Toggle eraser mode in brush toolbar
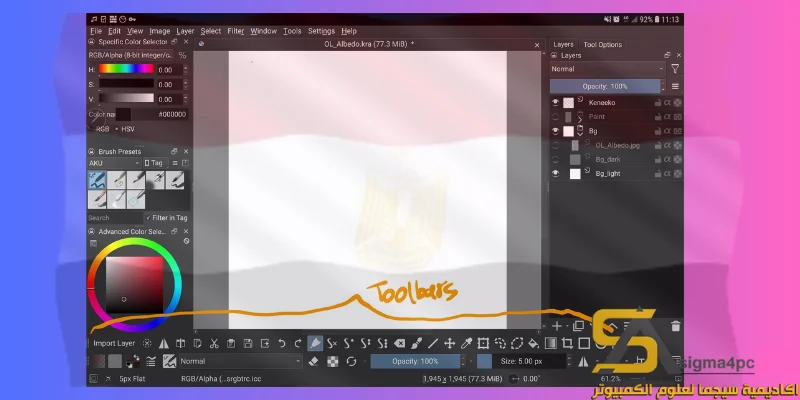800x400 pixels. (314, 361)
